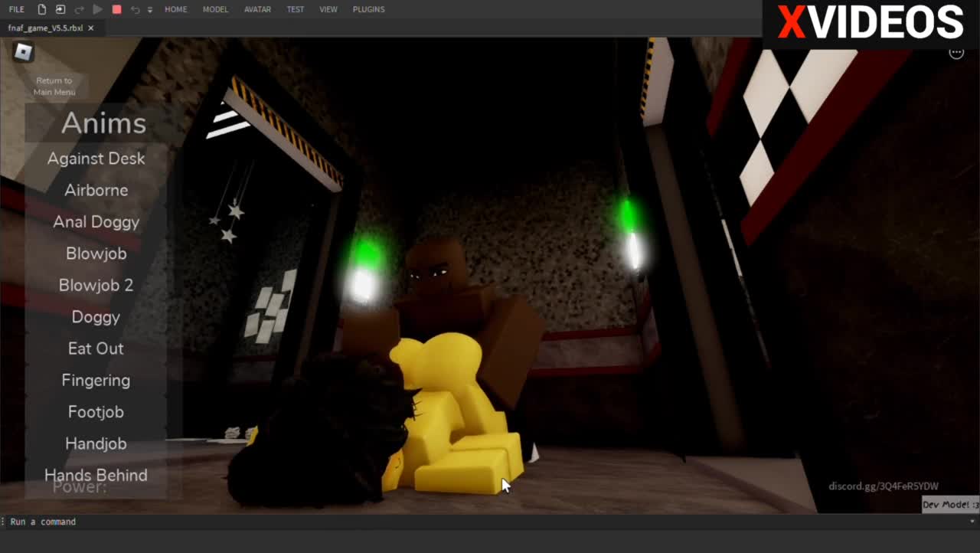Toggle the Dev Mode label

click(950, 505)
